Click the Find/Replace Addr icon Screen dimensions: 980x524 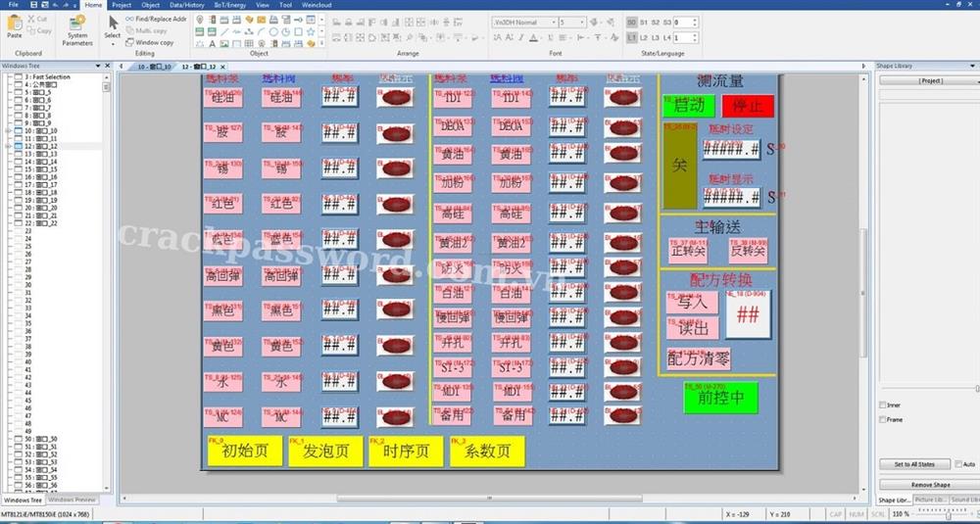129,19
